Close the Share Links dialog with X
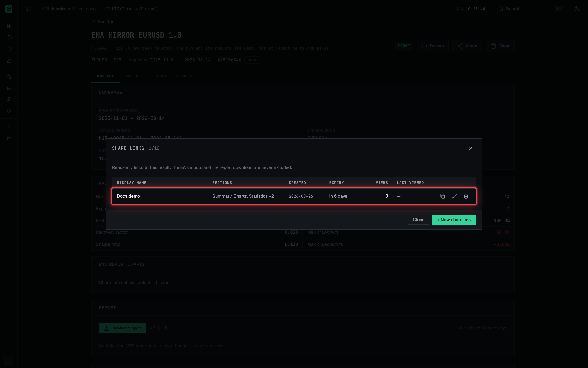 pos(471,148)
